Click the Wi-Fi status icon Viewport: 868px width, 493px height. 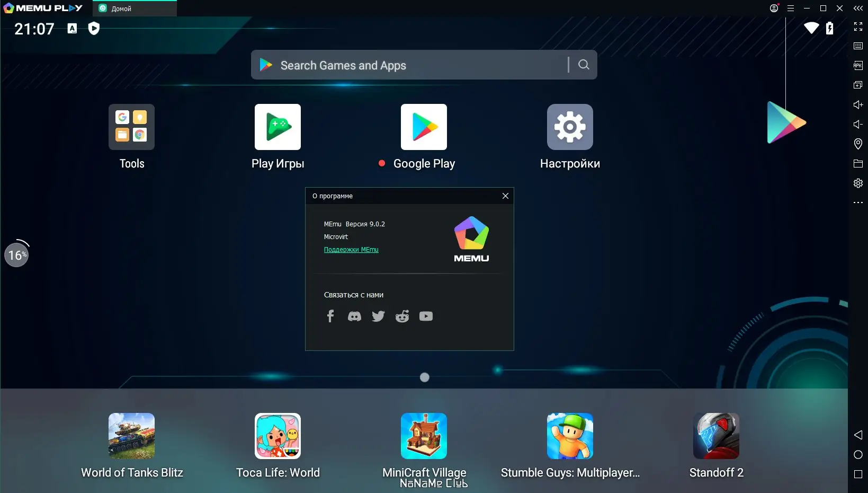(x=811, y=28)
